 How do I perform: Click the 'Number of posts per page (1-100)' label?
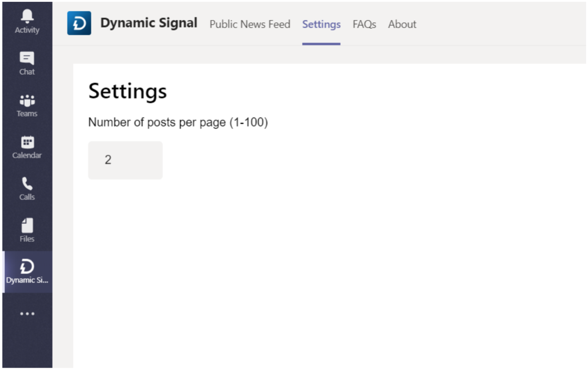point(178,123)
